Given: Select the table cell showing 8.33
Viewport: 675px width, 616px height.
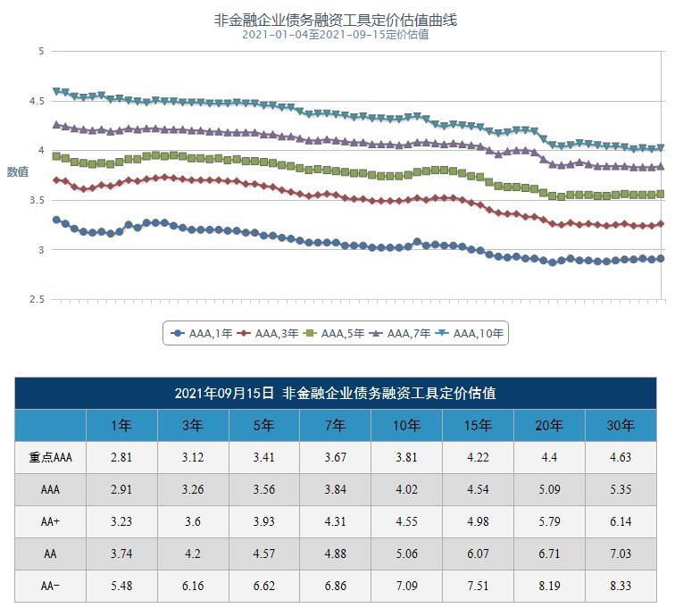Looking at the screenshot, I should point(621,585).
